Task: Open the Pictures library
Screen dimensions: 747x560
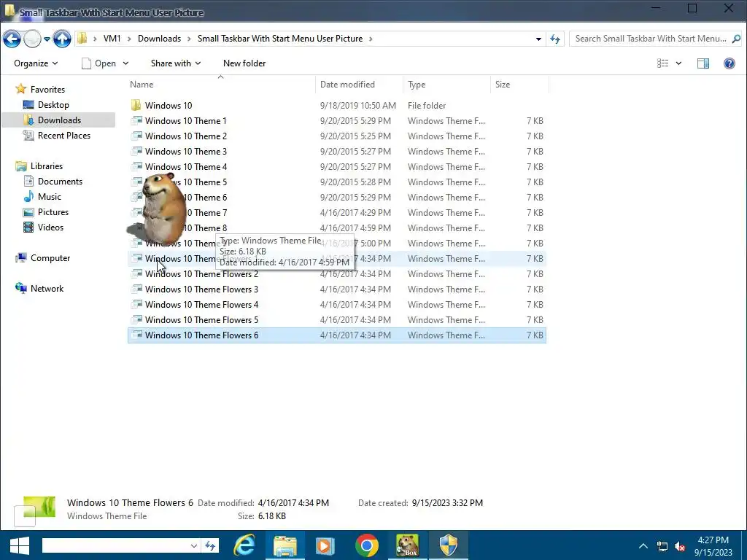Action: (53, 212)
